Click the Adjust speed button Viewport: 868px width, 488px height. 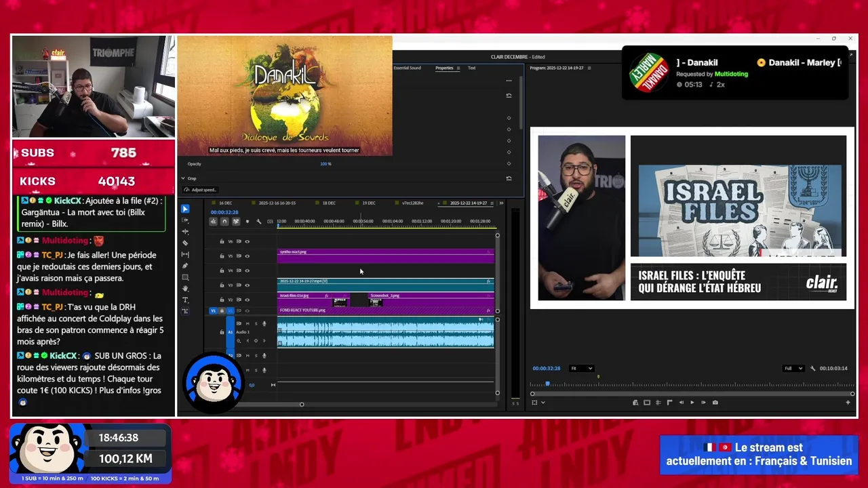[x=200, y=190]
